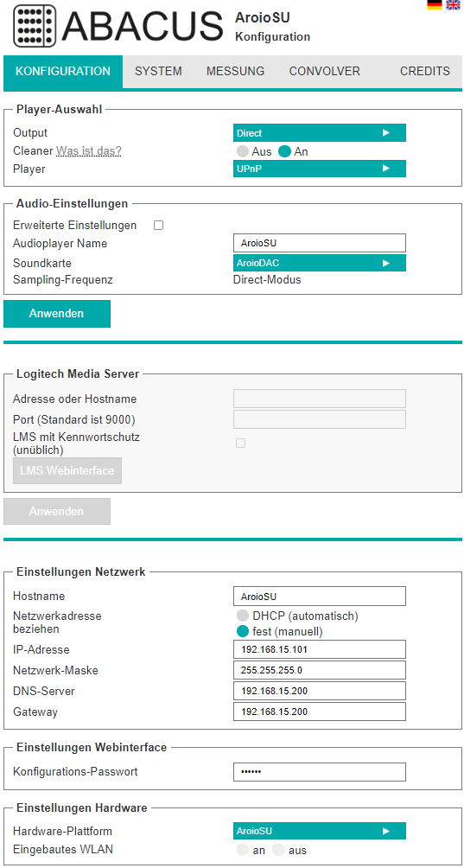Click the 'Einstellungen Netzwerk' section title
Viewport: 464px width, 868px height.
[80, 571]
